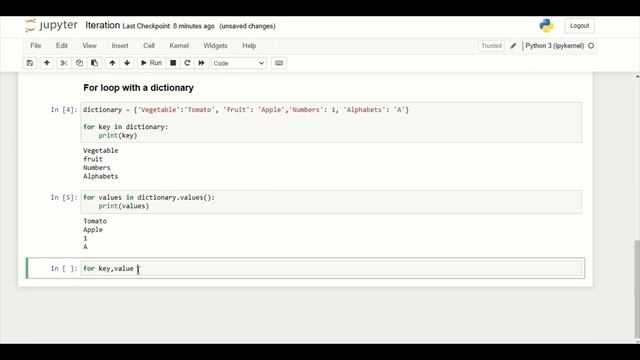Click the 'Apple' output line

(x=93, y=230)
